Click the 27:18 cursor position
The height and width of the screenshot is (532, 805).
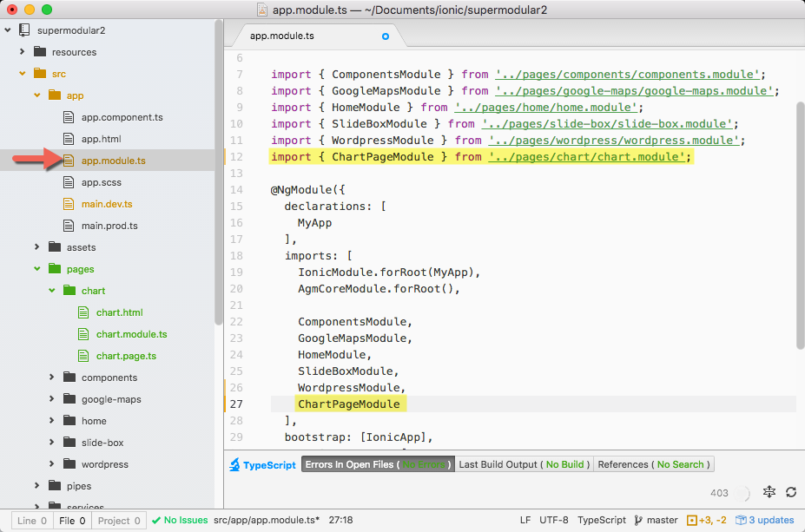coord(340,520)
